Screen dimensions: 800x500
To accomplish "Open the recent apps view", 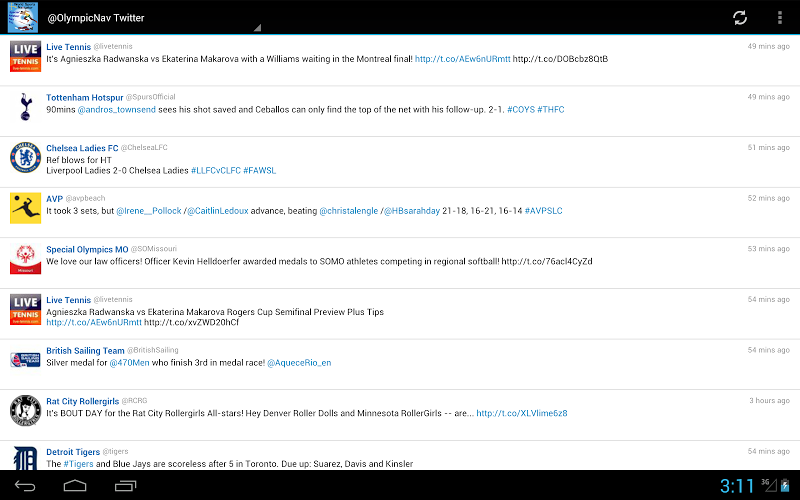I will [x=125, y=486].
